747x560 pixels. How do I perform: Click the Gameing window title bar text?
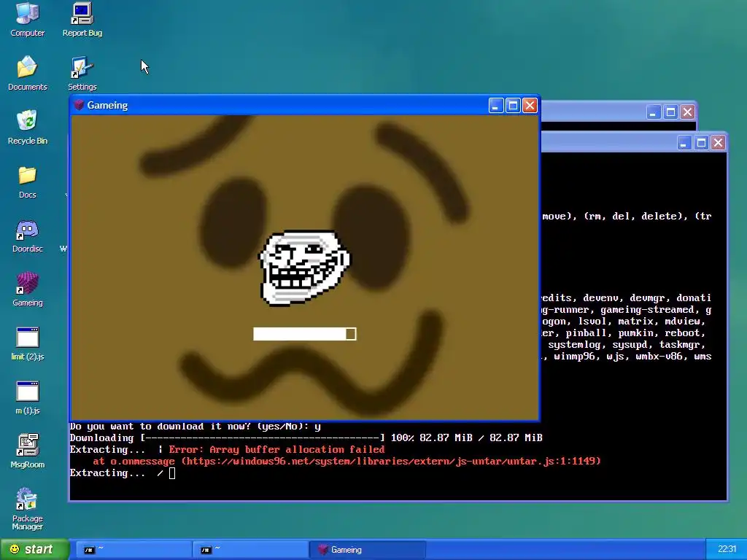coord(107,105)
